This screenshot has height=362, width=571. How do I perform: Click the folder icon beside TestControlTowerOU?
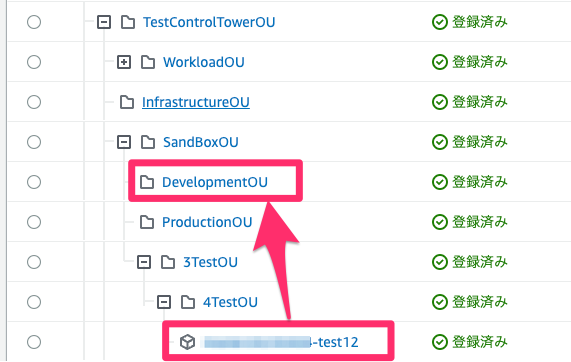click(x=128, y=22)
